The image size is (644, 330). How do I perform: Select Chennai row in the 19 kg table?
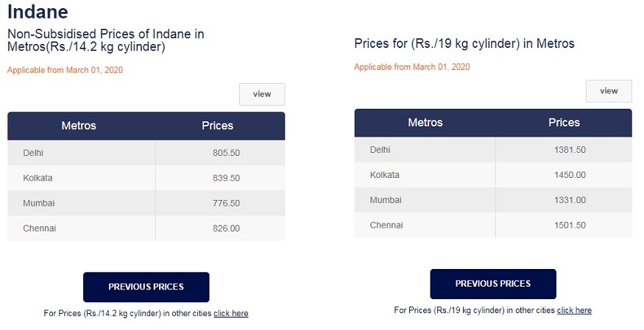pyautogui.click(x=493, y=225)
